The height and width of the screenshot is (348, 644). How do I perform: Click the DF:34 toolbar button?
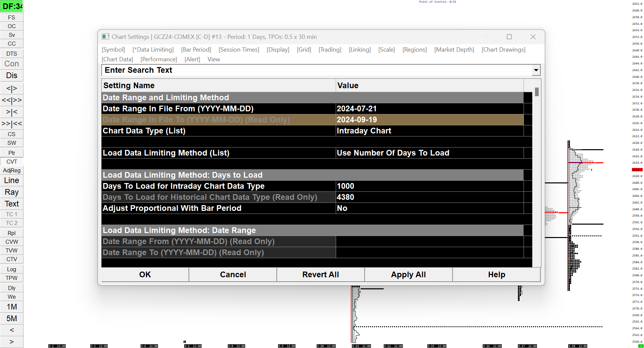pyautogui.click(x=11, y=6)
